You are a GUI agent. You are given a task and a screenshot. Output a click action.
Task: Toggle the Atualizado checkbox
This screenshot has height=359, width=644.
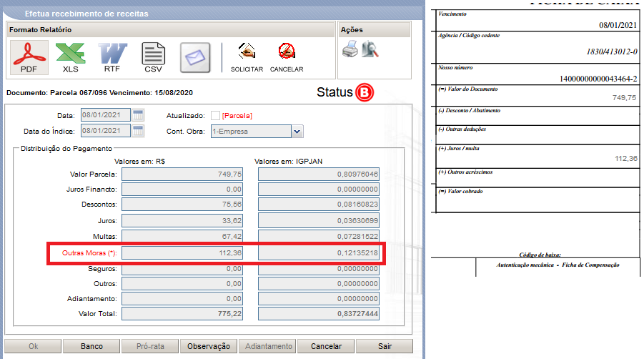[215, 116]
